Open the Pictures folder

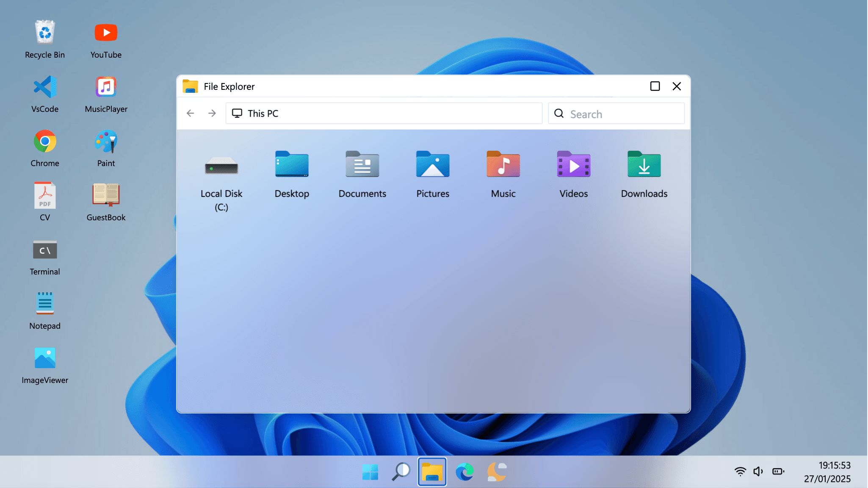432,174
